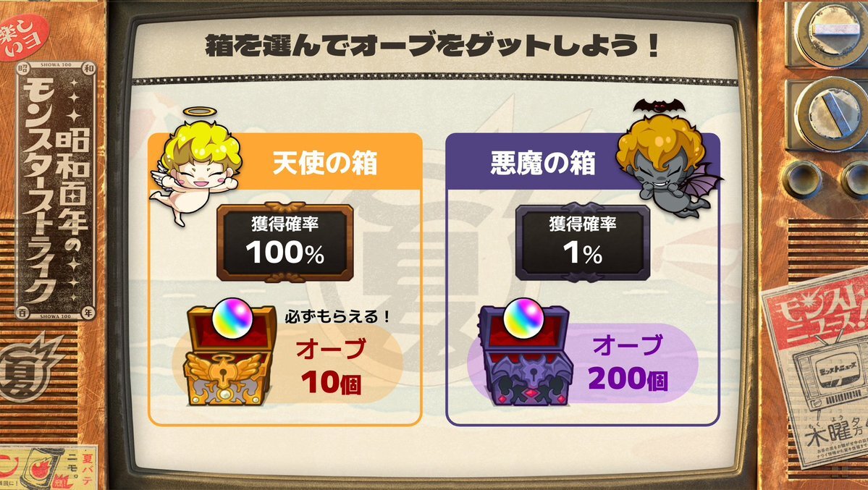Turn the second TV dial knob
The height and width of the screenshot is (490, 868).
829,114
